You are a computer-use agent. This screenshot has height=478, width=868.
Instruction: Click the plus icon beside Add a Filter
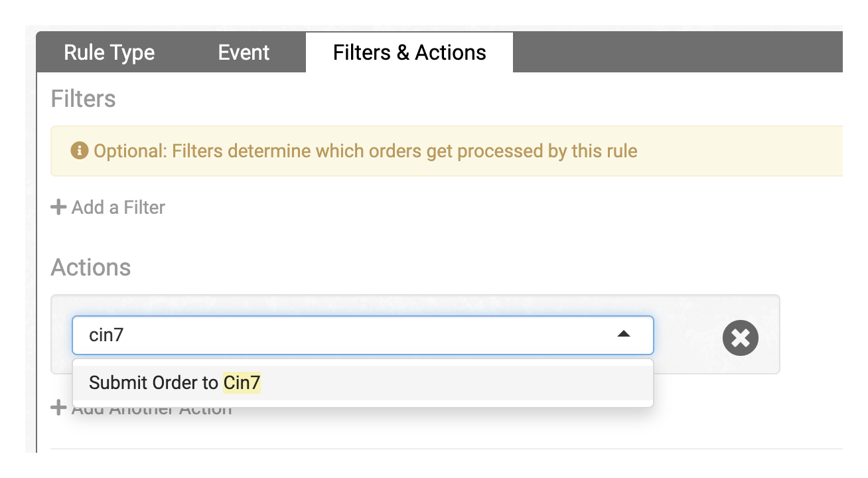(x=58, y=207)
